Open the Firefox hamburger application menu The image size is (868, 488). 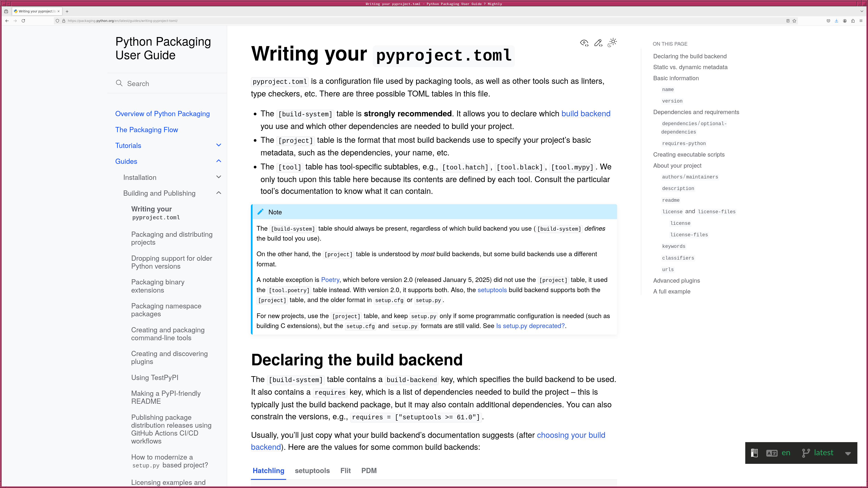click(x=861, y=21)
